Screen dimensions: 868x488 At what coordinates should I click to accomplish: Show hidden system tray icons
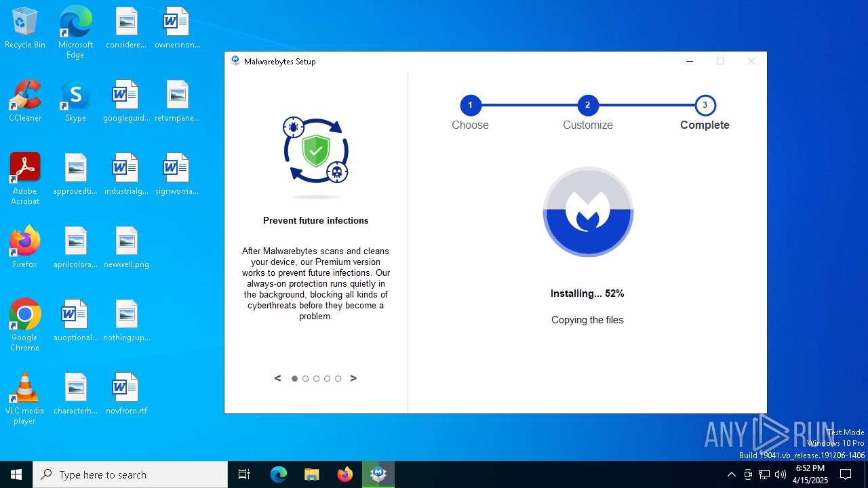point(731,474)
